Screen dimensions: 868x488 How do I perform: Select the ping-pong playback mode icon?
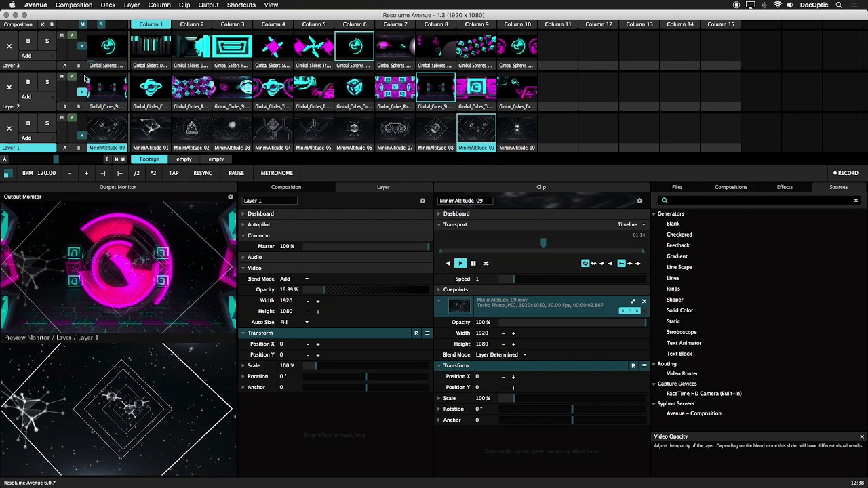pos(593,263)
